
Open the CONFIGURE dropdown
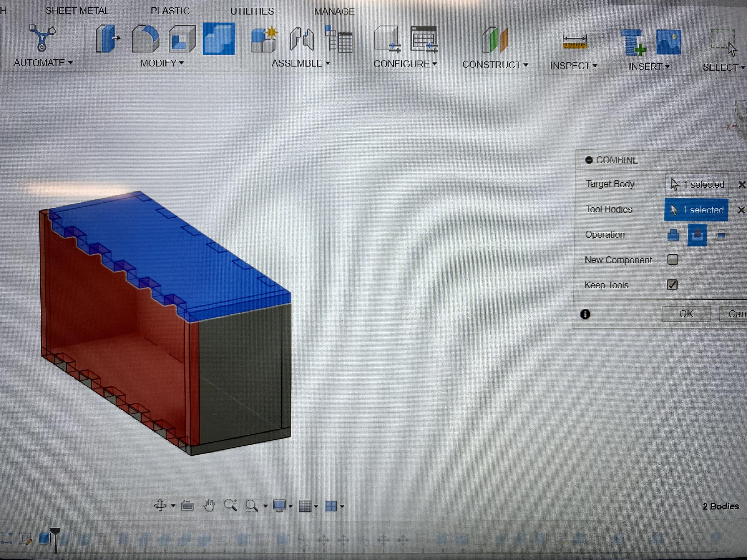tap(405, 64)
